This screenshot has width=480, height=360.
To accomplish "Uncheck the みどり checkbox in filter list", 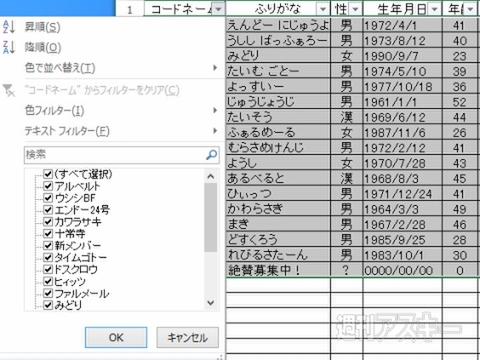I will click(48, 305).
